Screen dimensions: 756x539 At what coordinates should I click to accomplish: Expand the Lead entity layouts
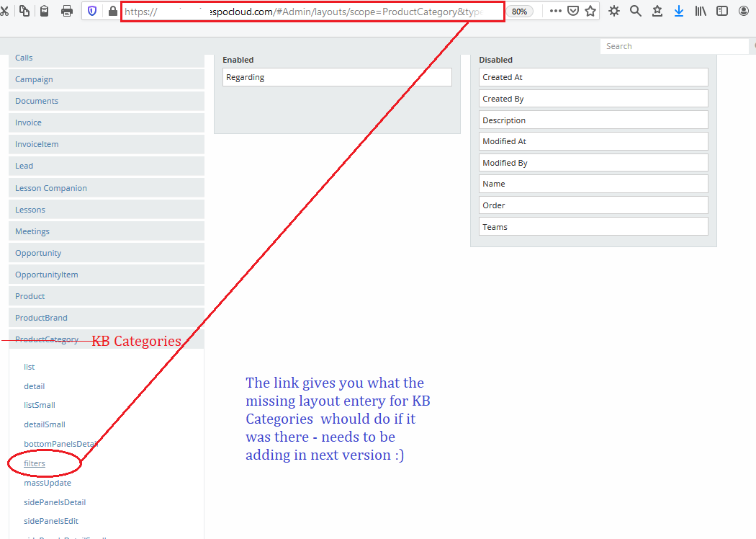(24, 166)
